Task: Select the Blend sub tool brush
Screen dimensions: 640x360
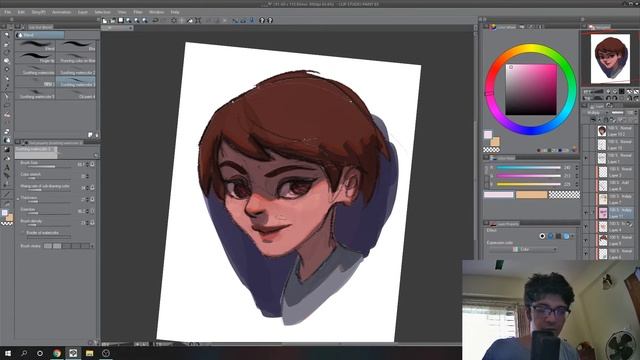Action: (36, 46)
